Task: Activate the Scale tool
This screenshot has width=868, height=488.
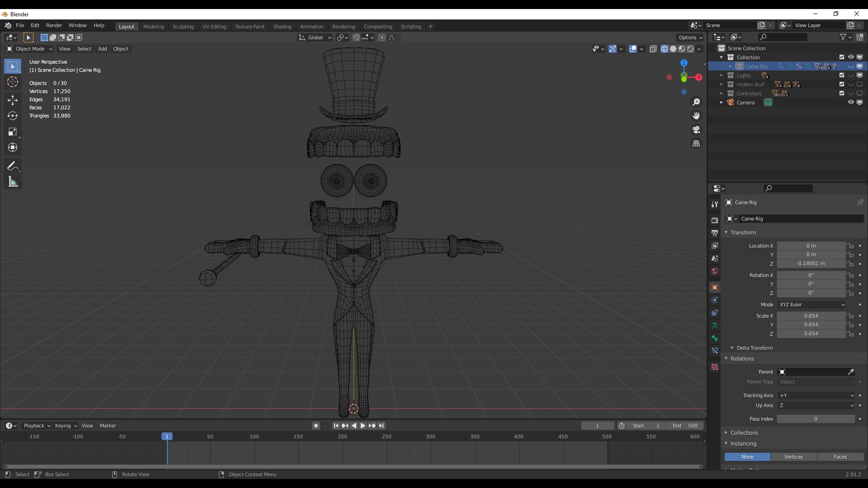Action: pyautogui.click(x=13, y=132)
